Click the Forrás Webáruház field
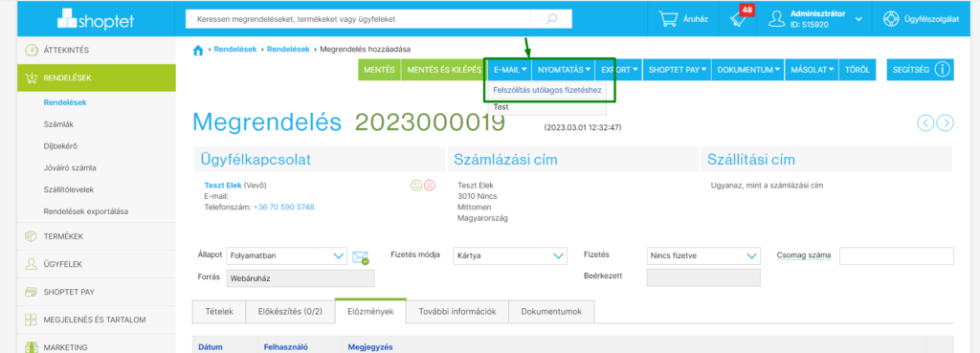Screen dimensions: 980x353 click(x=300, y=278)
